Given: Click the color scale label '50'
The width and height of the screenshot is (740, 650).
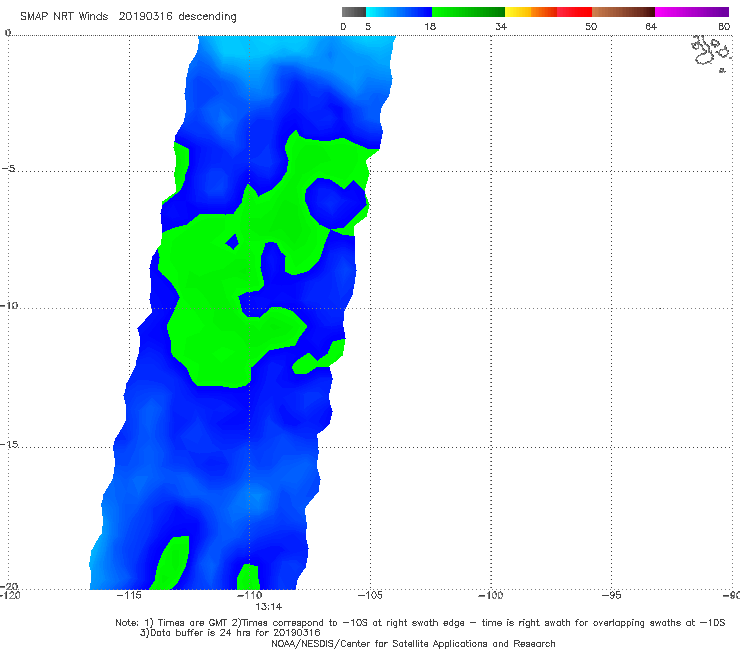Looking at the screenshot, I should click(591, 26).
